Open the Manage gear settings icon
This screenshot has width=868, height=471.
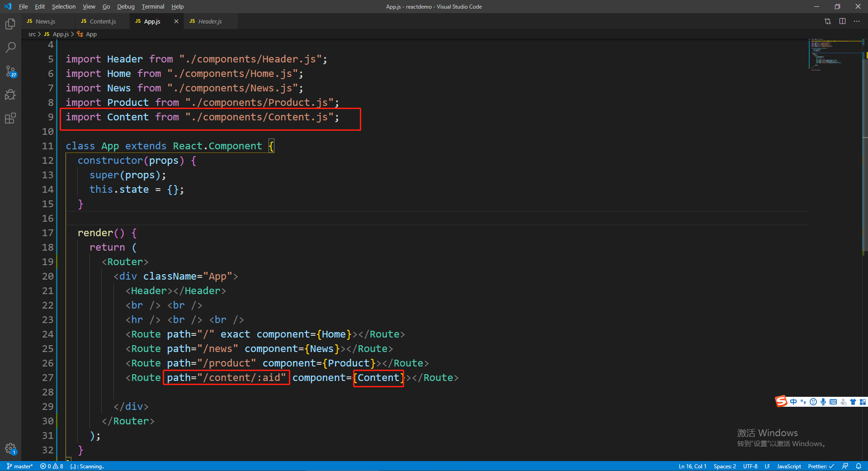click(10, 449)
